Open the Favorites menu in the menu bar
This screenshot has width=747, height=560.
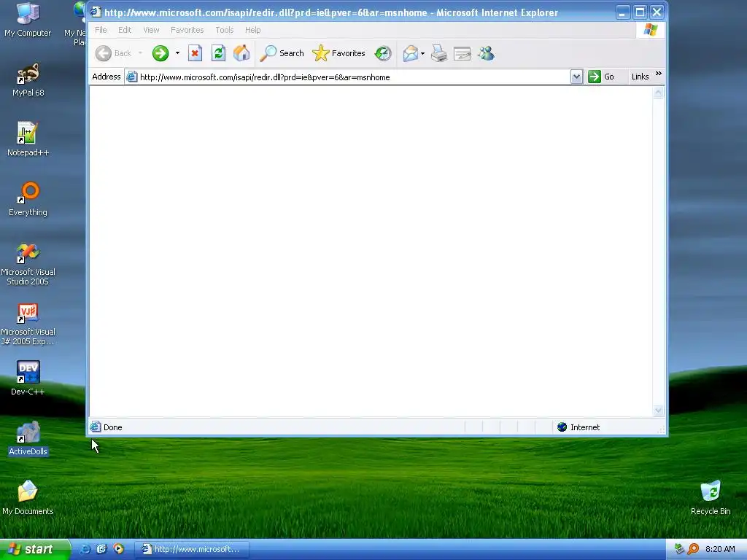point(187,30)
